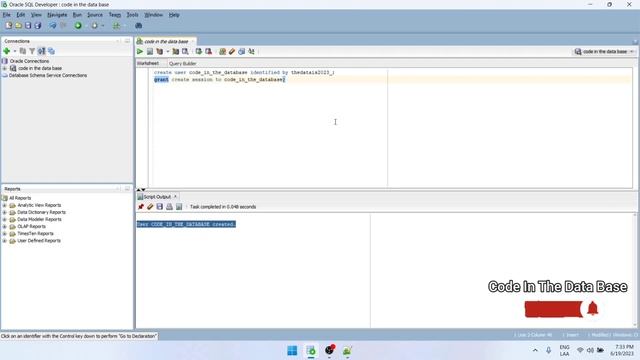Click the Run Statement green play icon
Viewport: 640px width, 360px height.
(140, 51)
